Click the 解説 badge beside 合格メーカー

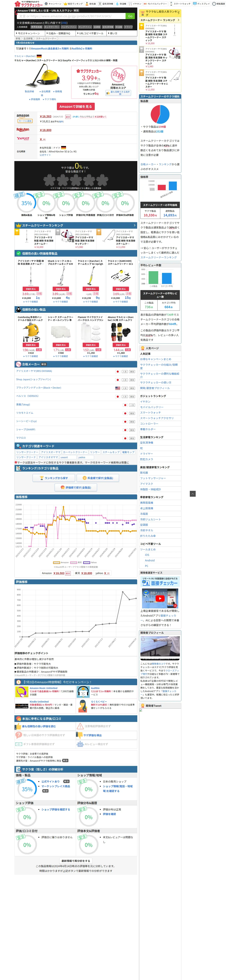[x=44, y=364]
